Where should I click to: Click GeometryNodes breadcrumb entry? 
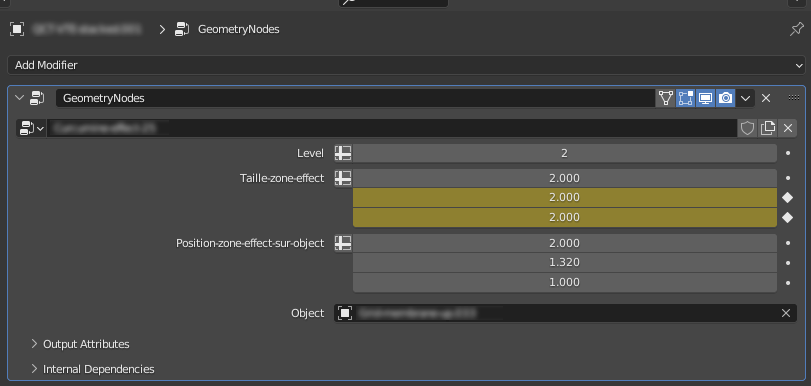(x=238, y=29)
